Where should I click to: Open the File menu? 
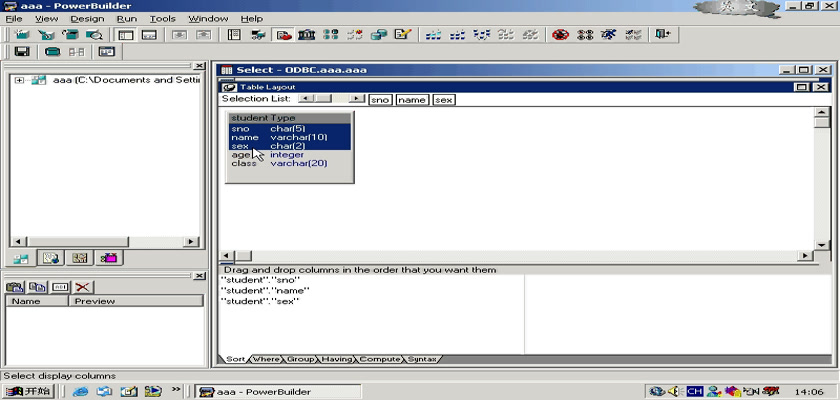click(13, 19)
